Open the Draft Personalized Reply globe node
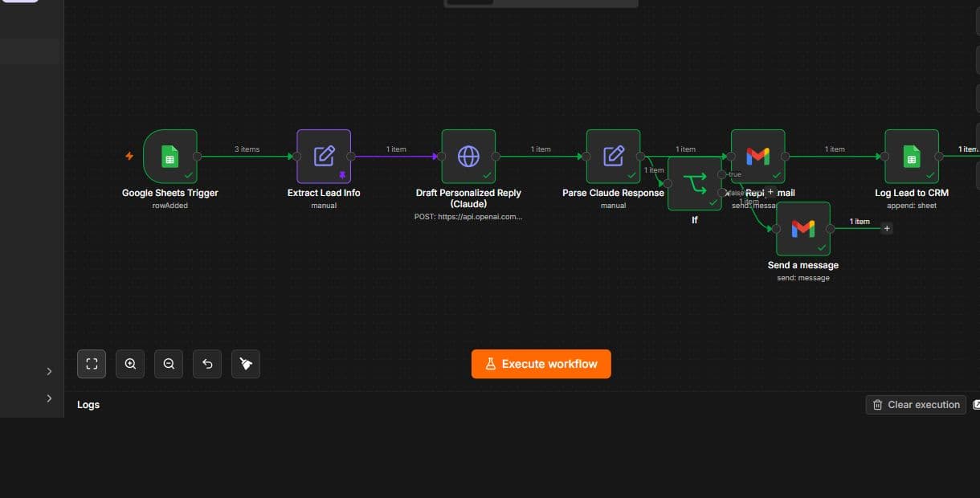Image resolution: width=980 pixels, height=498 pixels. [468, 157]
